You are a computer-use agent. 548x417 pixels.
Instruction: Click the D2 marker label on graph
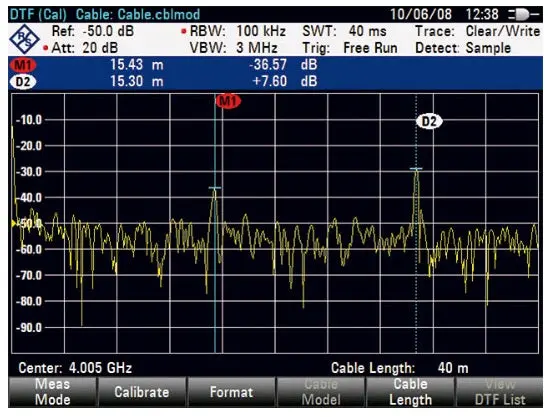coord(429,121)
